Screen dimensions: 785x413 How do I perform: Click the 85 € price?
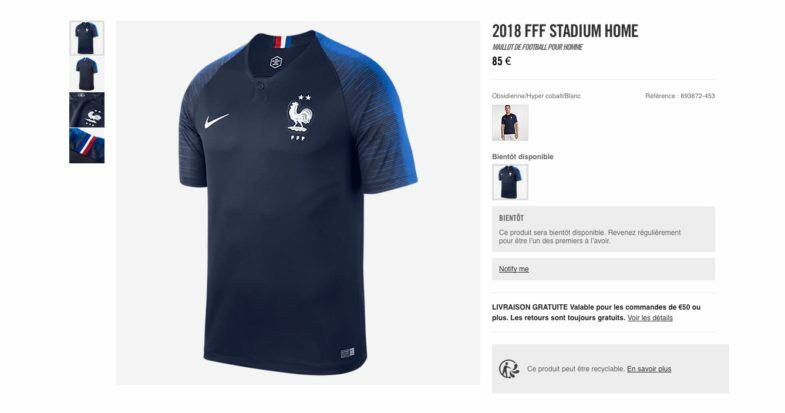click(x=501, y=62)
